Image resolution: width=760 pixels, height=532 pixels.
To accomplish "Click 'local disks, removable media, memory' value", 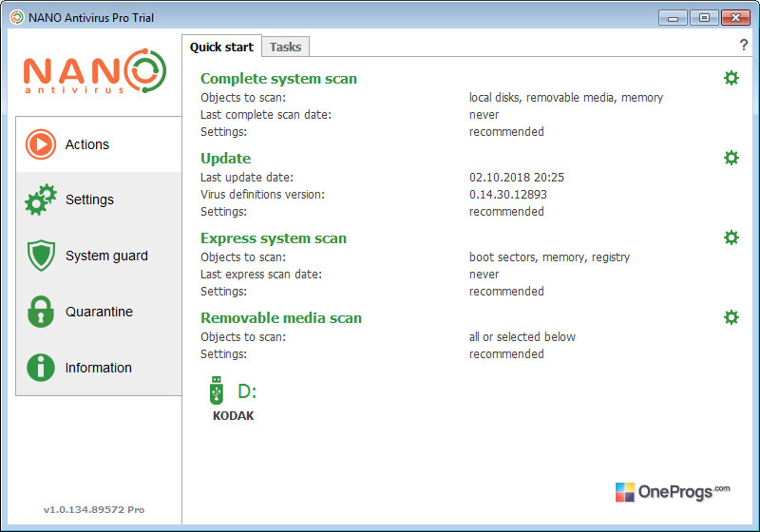I will tap(566, 98).
